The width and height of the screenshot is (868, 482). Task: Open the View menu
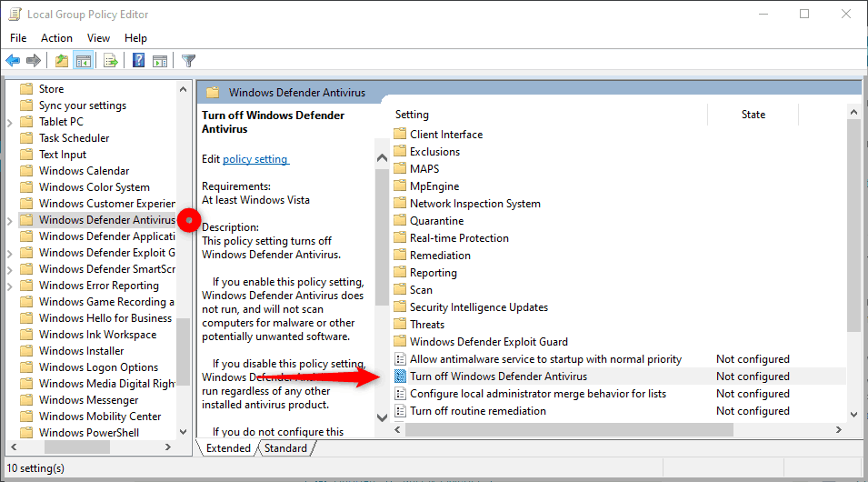tap(98, 37)
